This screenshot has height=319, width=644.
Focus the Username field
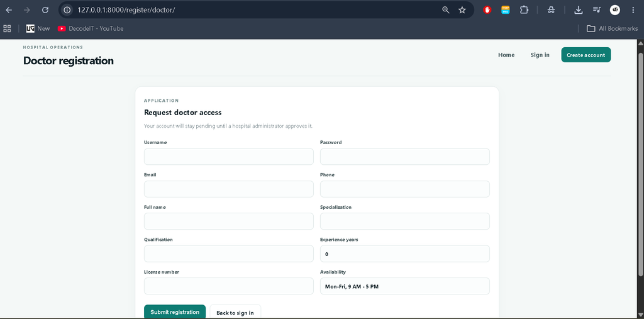pos(229,157)
